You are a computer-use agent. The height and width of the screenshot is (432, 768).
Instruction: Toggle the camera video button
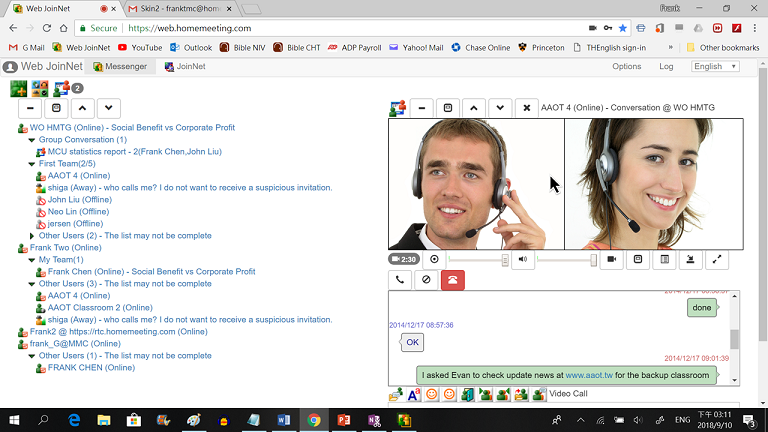coord(613,260)
